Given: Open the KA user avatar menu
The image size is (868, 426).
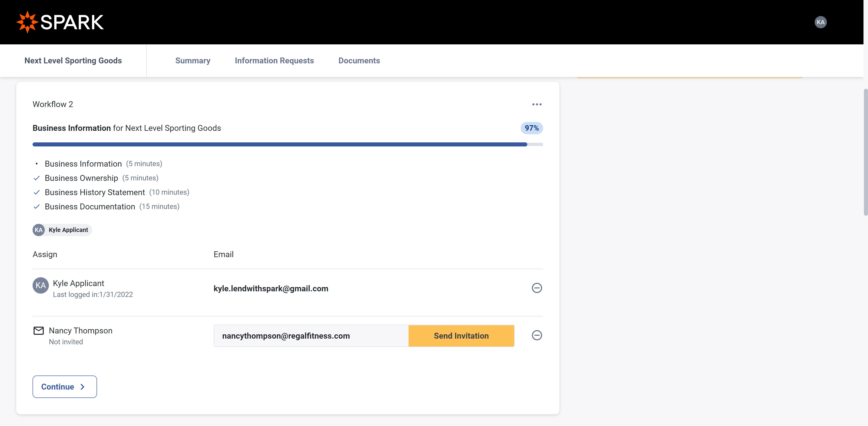Looking at the screenshot, I should click(820, 22).
